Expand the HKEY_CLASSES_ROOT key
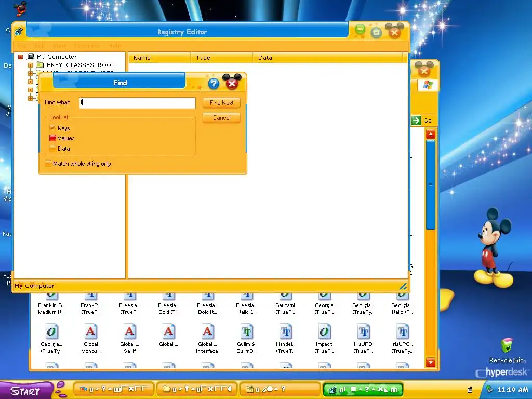 [30, 65]
